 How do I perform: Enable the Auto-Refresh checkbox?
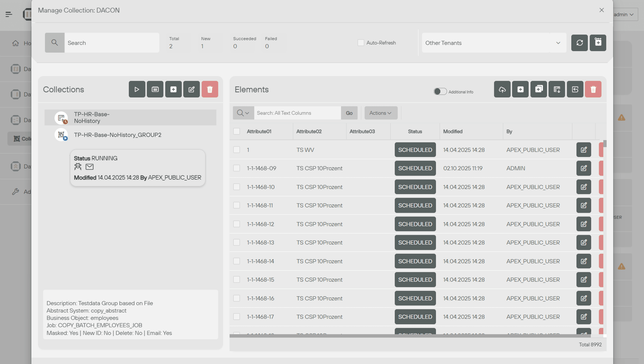[x=361, y=43]
